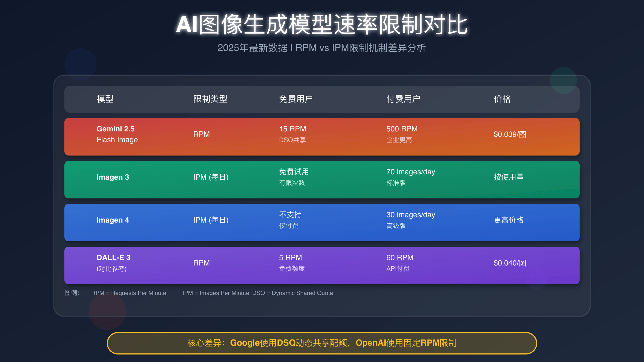
Task: Select the 模型 column header
Action: (105, 99)
